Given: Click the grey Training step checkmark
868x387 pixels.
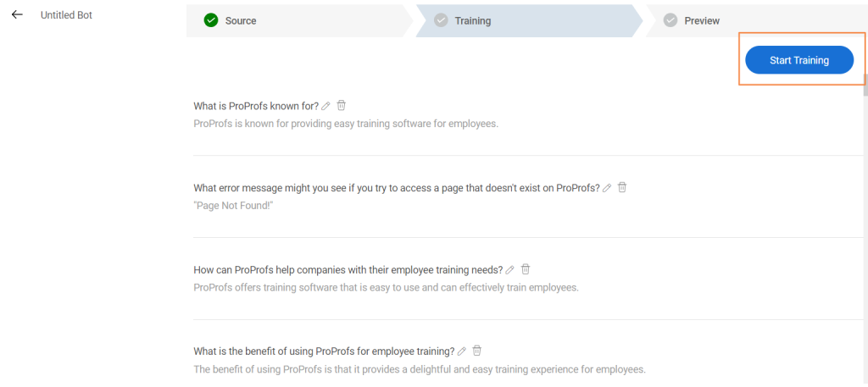Looking at the screenshot, I should (441, 20).
